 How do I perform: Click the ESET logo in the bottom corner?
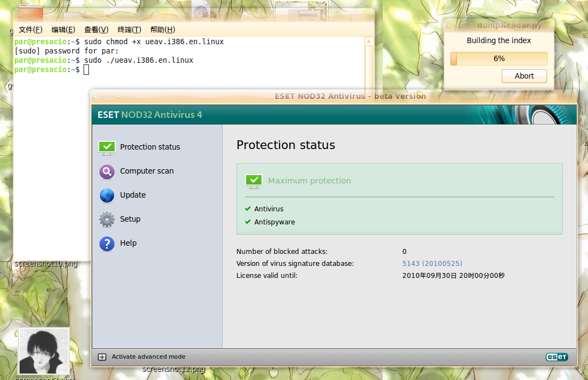tap(556, 357)
